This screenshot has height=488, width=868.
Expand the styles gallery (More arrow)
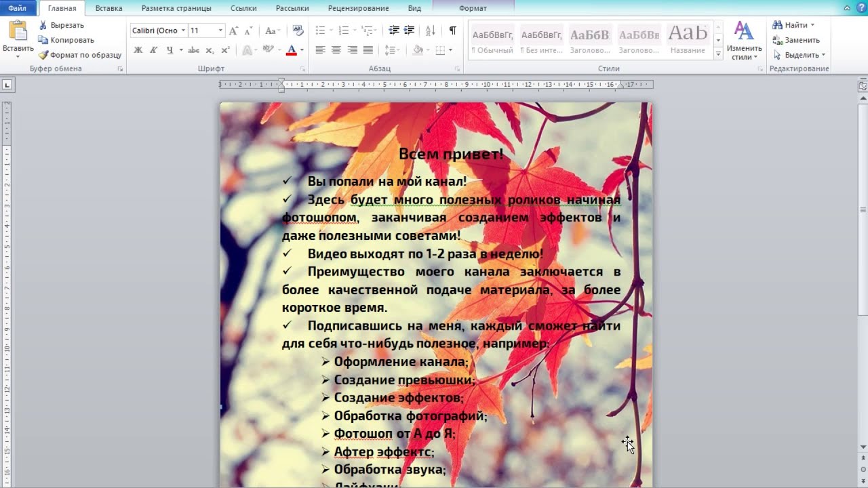[718, 54]
